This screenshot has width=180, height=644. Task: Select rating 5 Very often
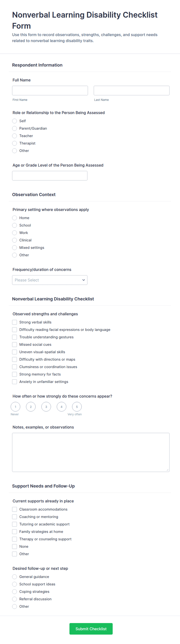click(x=77, y=407)
